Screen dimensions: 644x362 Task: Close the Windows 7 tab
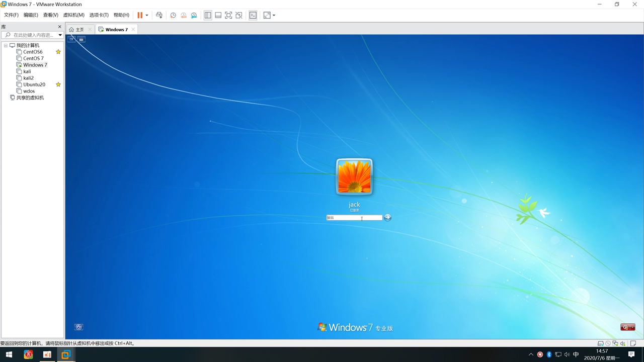coord(133,30)
